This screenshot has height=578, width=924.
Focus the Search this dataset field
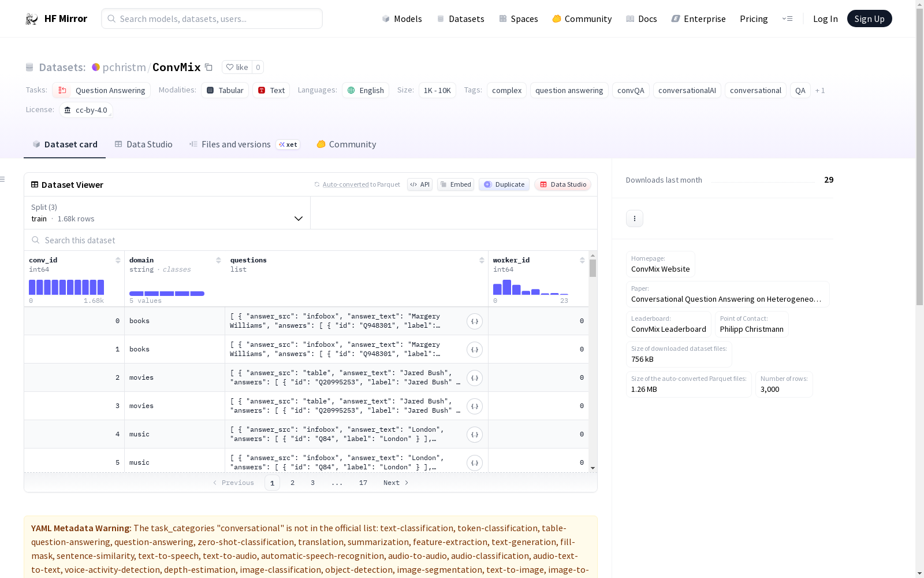[311, 240]
